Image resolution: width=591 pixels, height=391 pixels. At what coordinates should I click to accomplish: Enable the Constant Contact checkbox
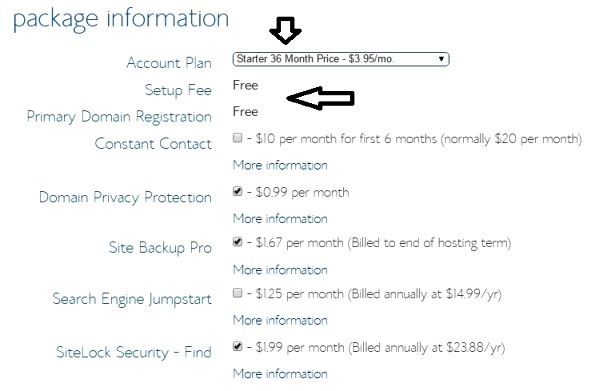click(x=237, y=138)
